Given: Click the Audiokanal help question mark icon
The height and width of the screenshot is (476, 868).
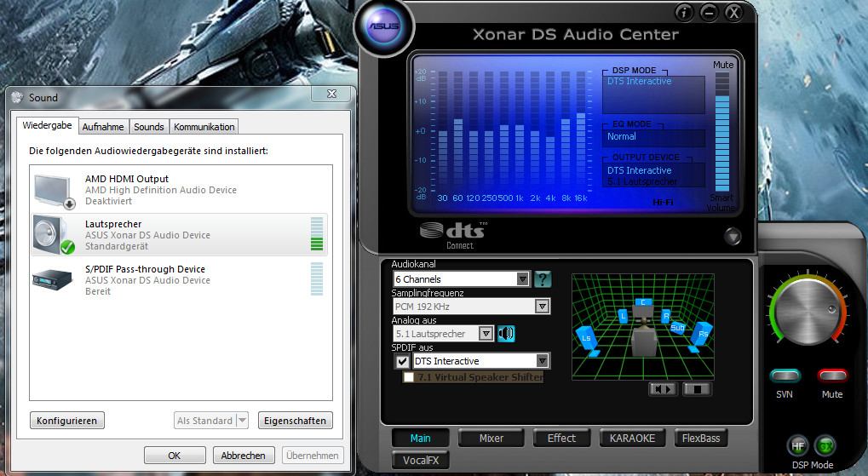Looking at the screenshot, I should (x=543, y=279).
